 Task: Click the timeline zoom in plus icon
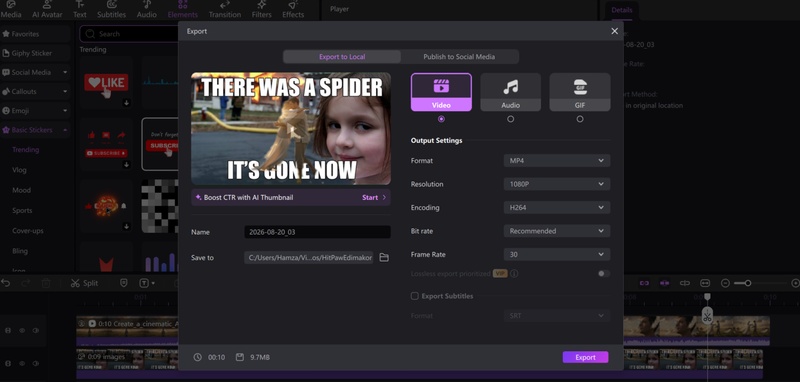click(795, 283)
